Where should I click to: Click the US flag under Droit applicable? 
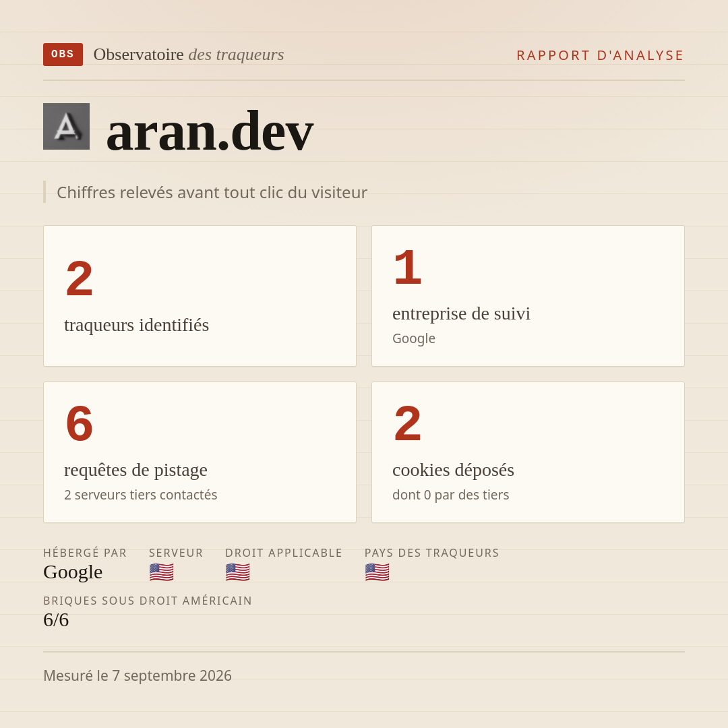click(x=238, y=572)
